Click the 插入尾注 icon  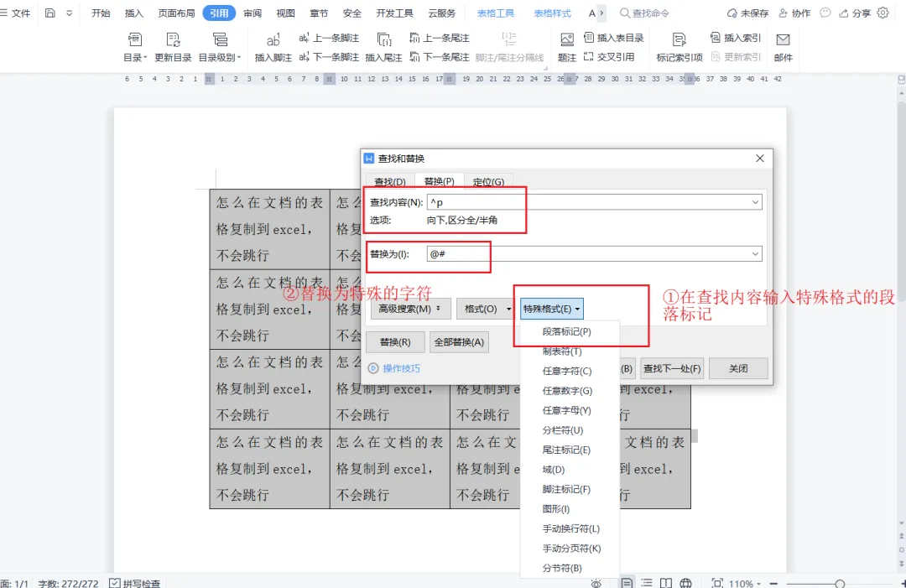383,40
